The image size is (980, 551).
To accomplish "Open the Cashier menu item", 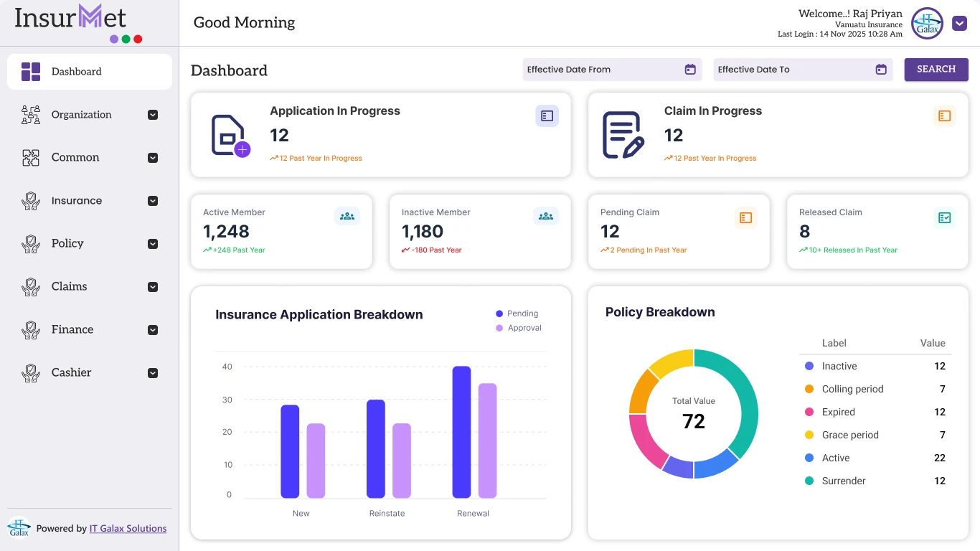I will (90, 373).
